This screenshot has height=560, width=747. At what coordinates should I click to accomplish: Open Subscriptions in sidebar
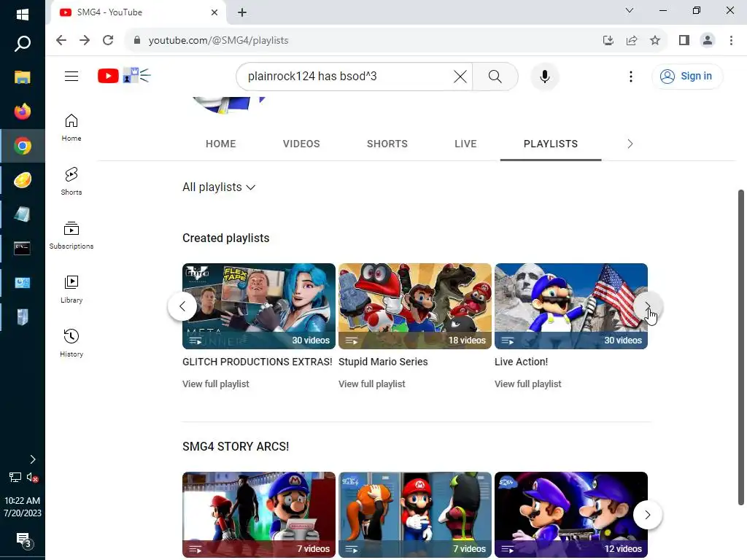point(71,236)
